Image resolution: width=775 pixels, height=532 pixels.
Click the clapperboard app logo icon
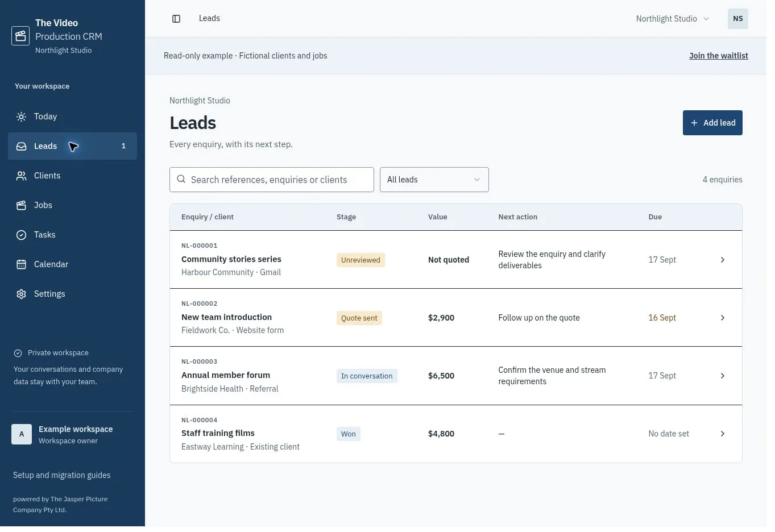click(20, 36)
